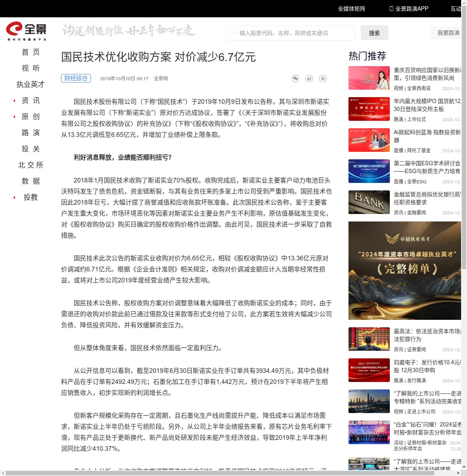Open 最高法 article thumbnail

click(x=369, y=339)
